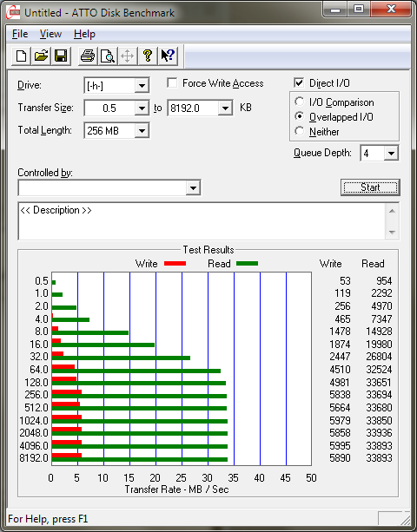
Task: Click the read value 954
Action: (384, 281)
